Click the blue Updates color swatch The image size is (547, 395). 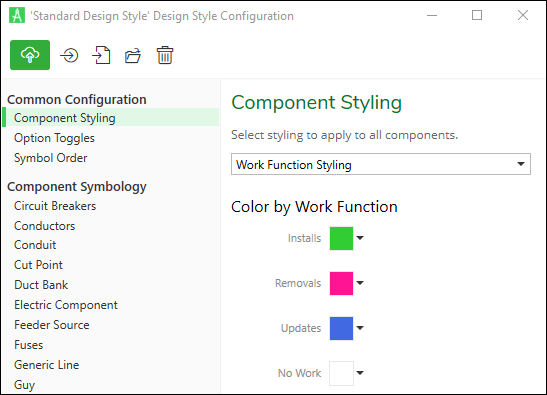tap(341, 328)
